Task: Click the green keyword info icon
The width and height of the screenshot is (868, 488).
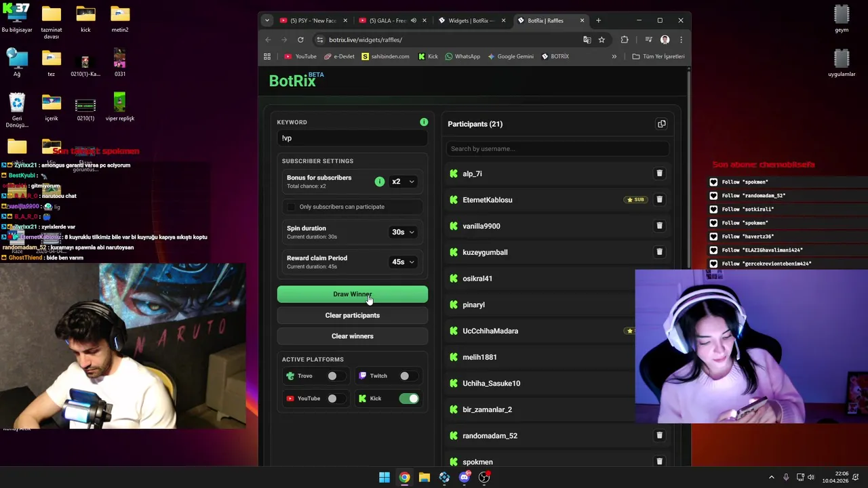Action: coord(424,122)
